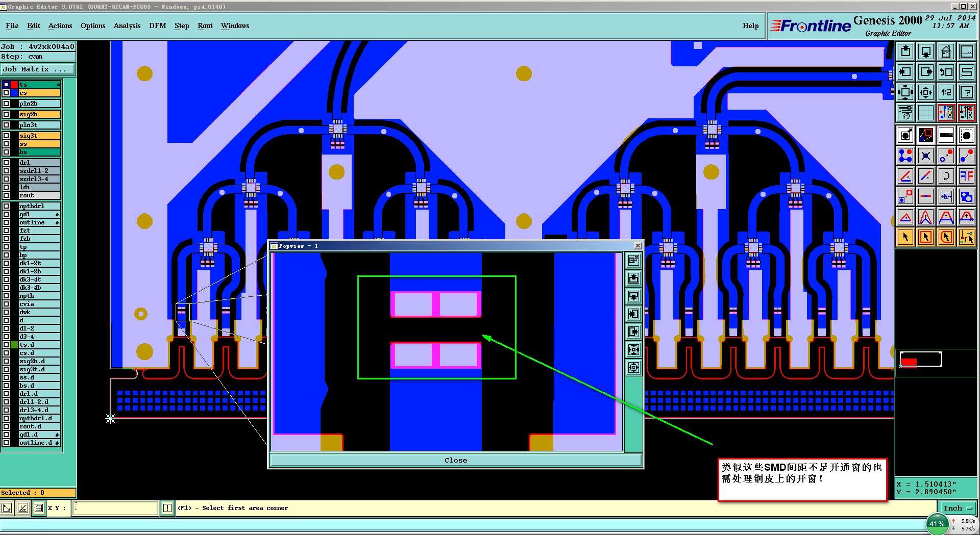Toggle the sig3t layer display checkbox

(x=6, y=136)
